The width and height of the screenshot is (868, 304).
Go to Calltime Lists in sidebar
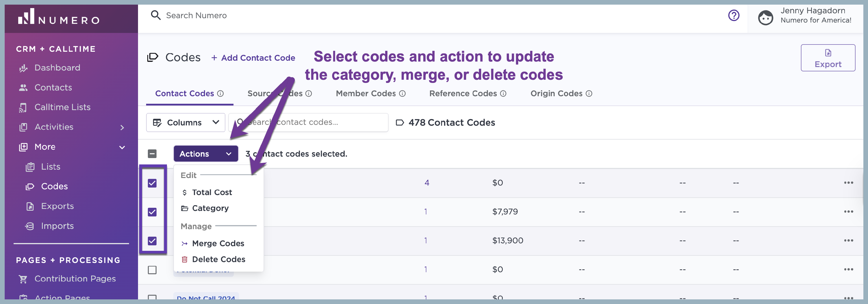tap(62, 107)
